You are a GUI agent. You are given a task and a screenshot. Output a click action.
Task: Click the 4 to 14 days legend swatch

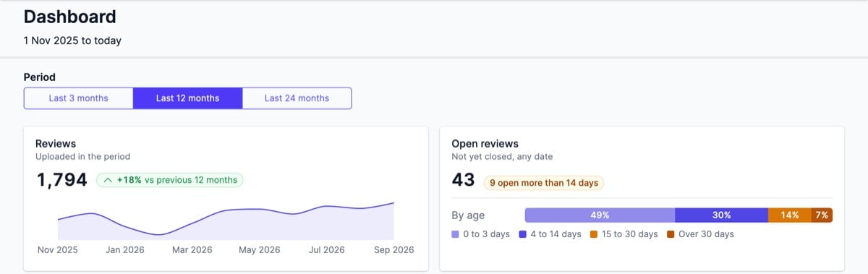522,234
